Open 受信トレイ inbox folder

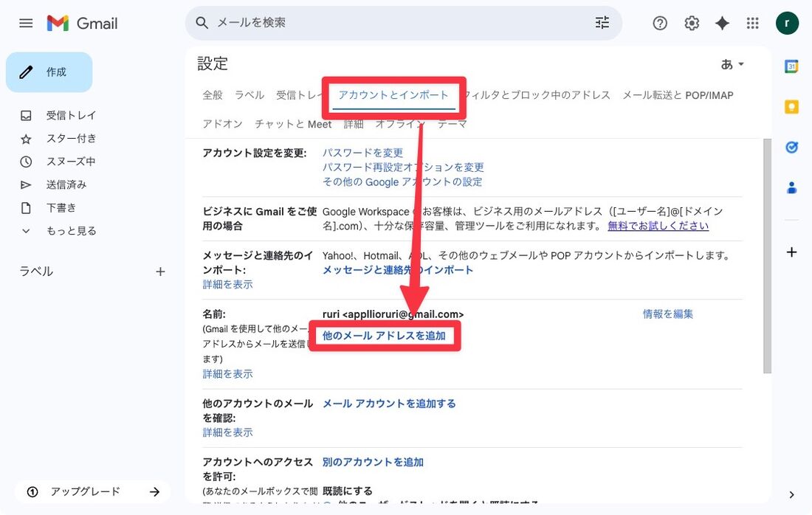pyautogui.click(x=71, y=115)
